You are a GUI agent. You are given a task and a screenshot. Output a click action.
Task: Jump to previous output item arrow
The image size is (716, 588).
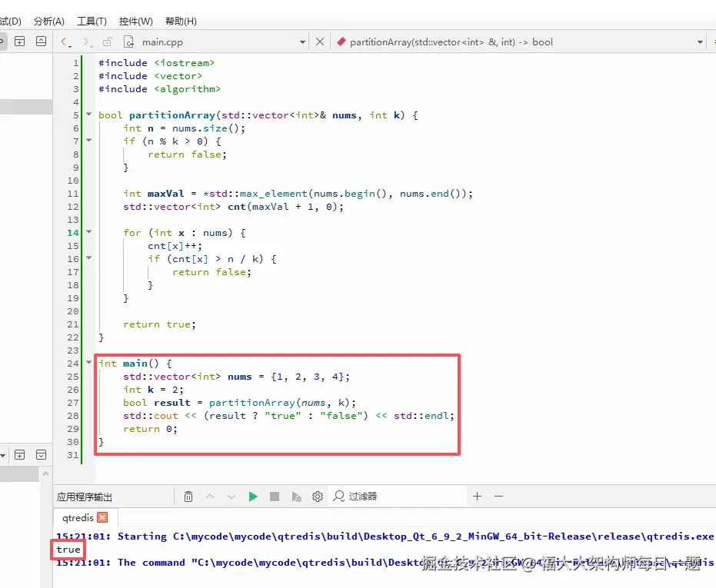[210, 497]
